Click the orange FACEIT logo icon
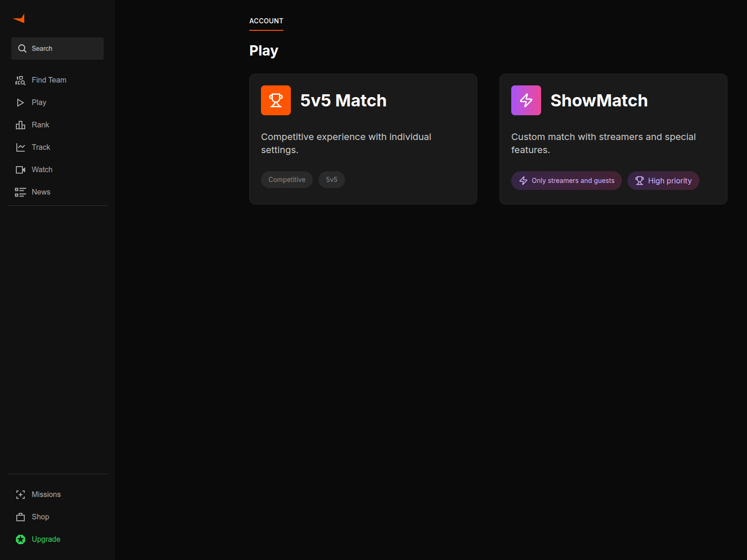Image resolution: width=747 pixels, height=560 pixels. coord(19,19)
